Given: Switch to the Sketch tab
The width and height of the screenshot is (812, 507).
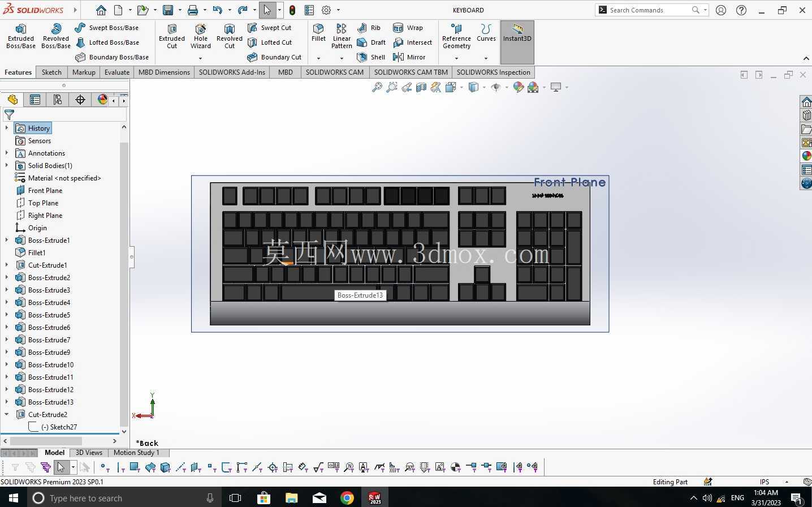Looking at the screenshot, I should point(51,72).
